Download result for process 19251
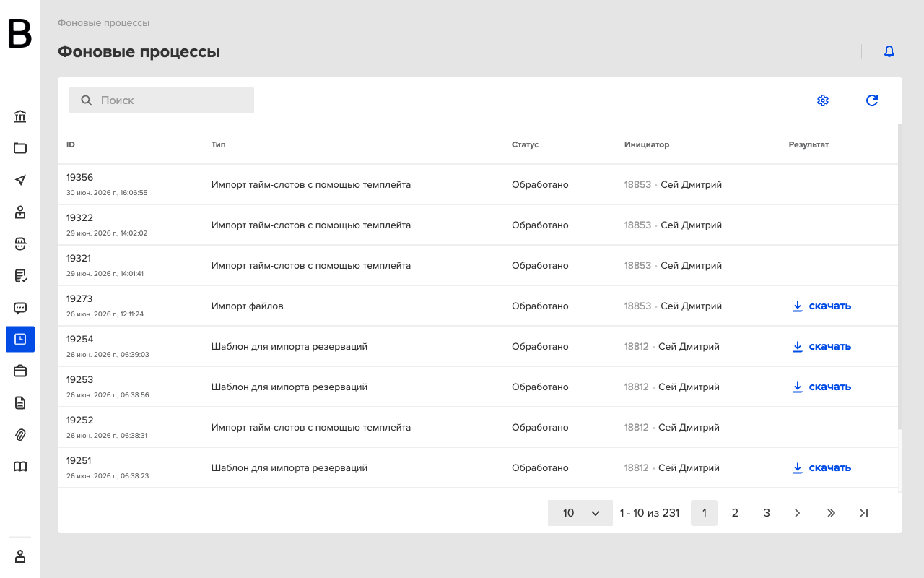 (821, 467)
